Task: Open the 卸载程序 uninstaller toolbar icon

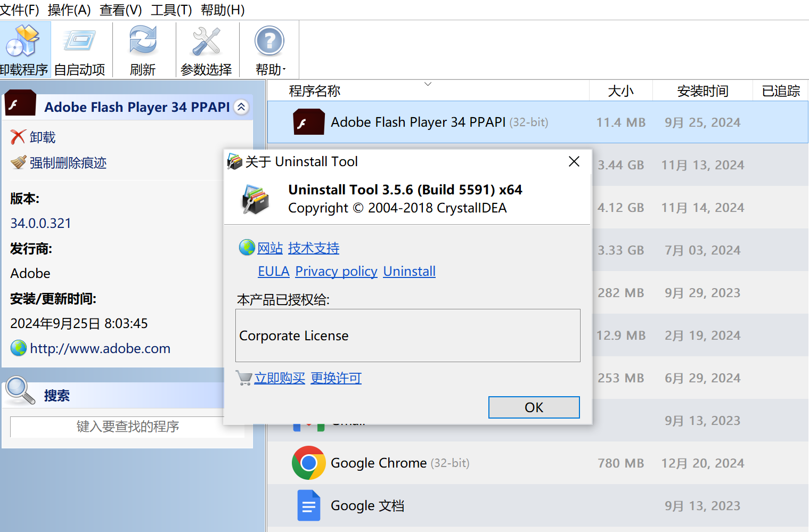Action: tap(23, 41)
